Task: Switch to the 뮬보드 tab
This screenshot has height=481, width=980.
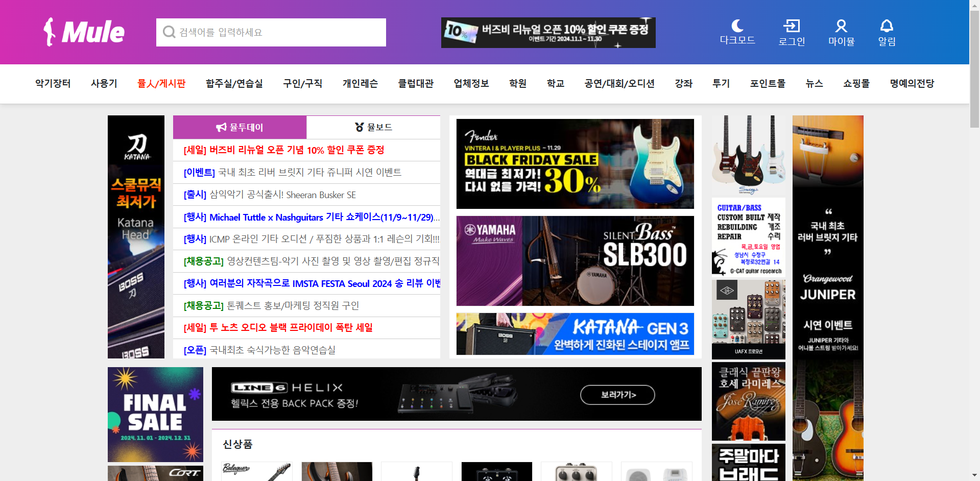Action: tap(373, 127)
